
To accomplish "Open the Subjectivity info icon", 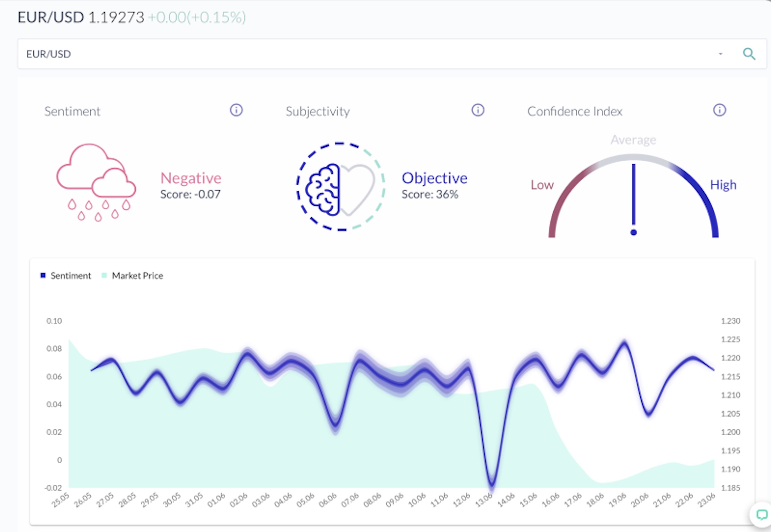I will point(478,110).
